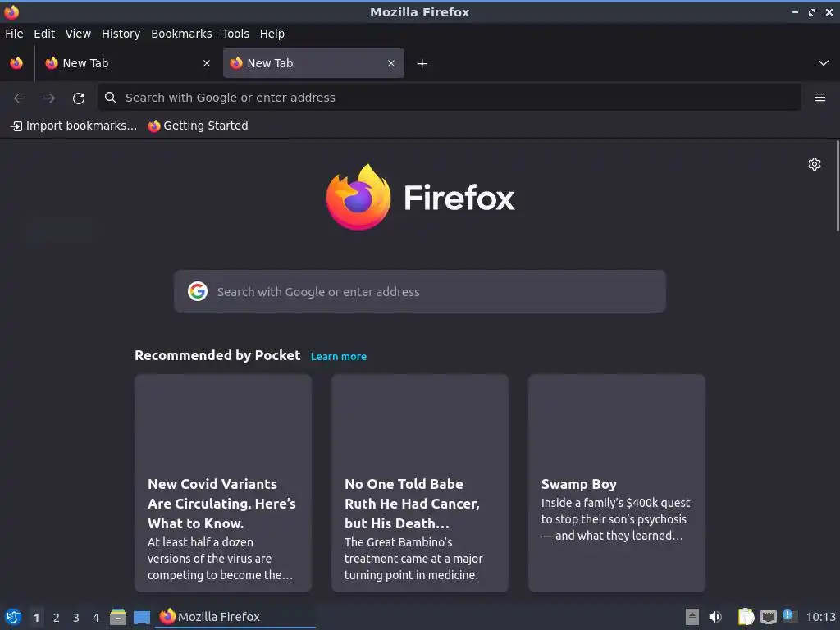Go forward using the forward arrow
Screen dimensions: 840x630
coord(49,98)
